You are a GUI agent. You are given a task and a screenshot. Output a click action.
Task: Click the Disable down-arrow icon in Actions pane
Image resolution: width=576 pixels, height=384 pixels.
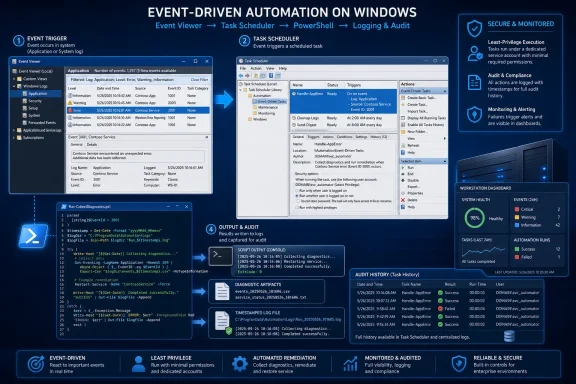[403, 180]
